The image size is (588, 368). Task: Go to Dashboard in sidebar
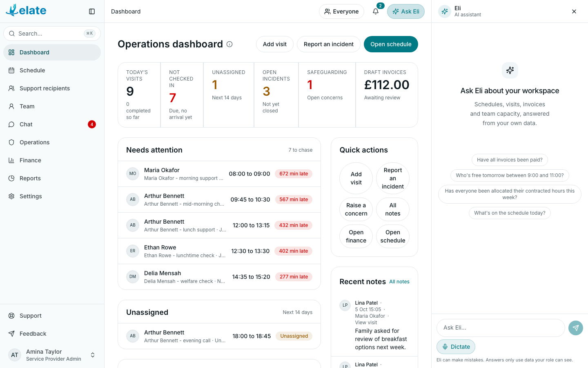point(52,52)
